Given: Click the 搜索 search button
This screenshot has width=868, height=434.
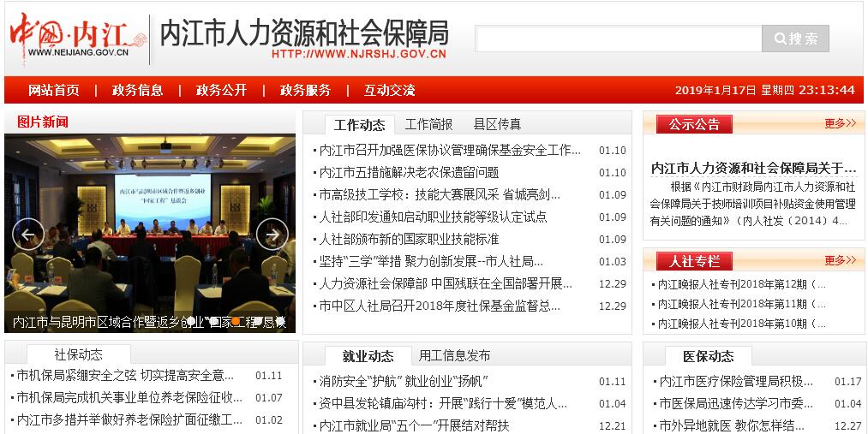Looking at the screenshot, I should [x=795, y=39].
